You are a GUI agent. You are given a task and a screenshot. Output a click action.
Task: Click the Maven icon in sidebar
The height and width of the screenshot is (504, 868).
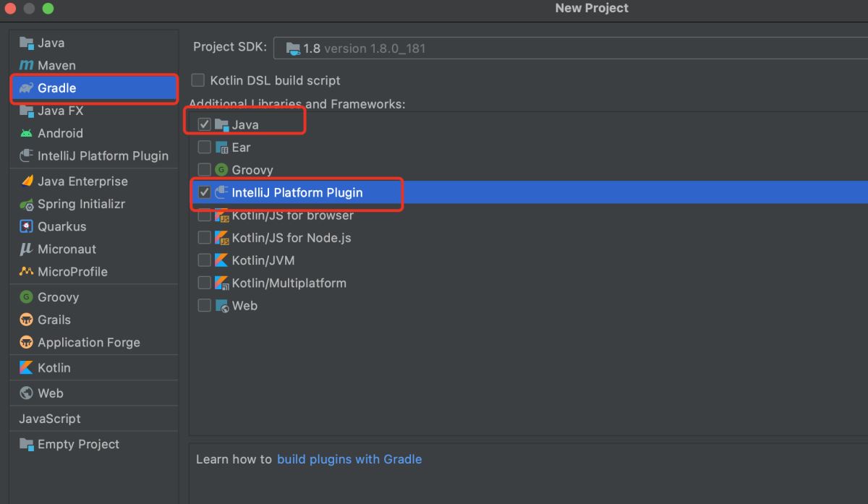(27, 65)
